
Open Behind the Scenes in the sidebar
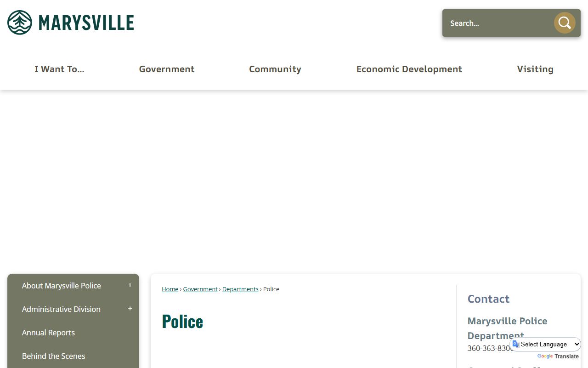tap(53, 356)
